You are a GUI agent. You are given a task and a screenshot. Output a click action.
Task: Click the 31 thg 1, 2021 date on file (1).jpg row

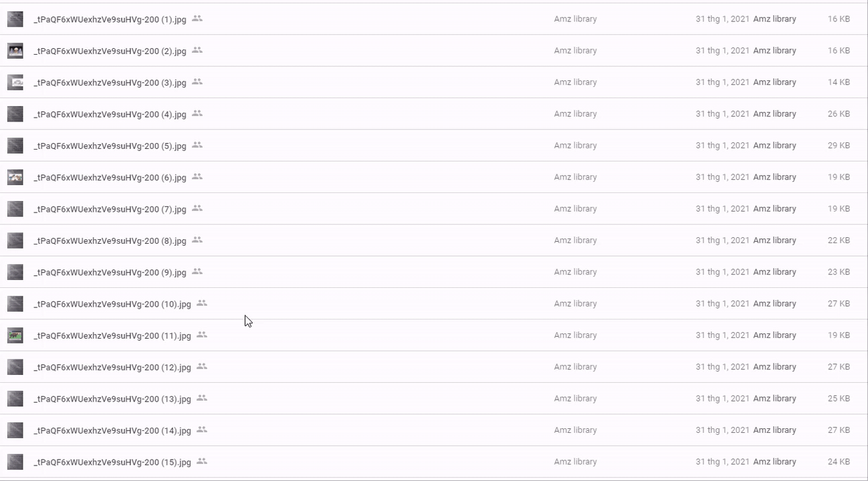click(722, 19)
